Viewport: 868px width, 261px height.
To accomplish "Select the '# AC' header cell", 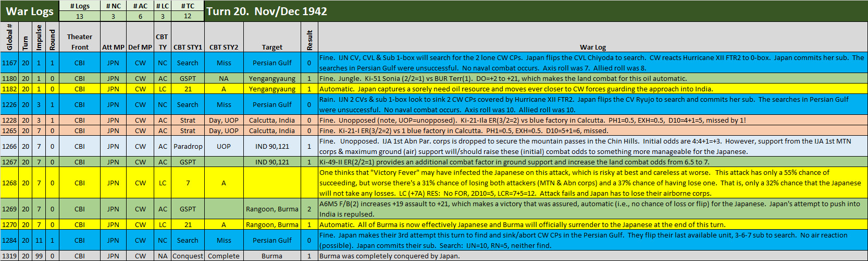I will pos(140,6).
